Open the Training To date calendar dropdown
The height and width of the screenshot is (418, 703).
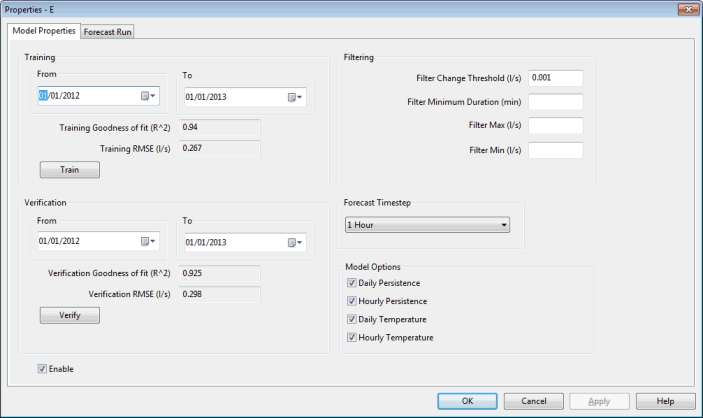pyautogui.click(x=295, y=97)
